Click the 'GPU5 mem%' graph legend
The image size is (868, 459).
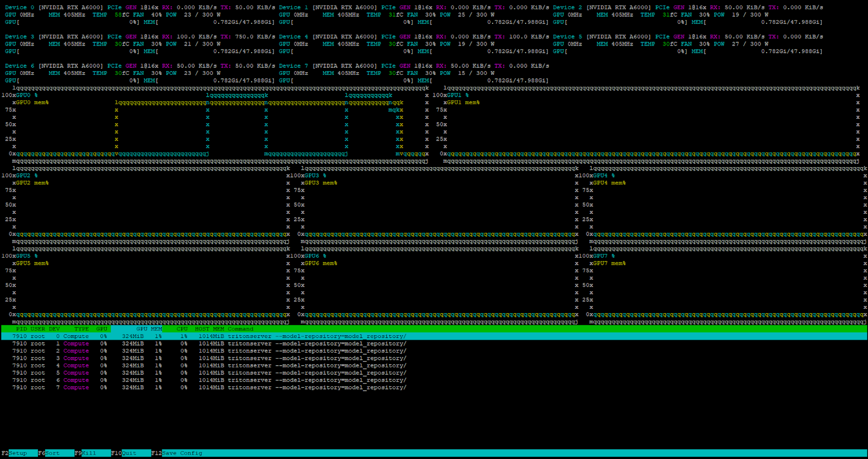point(32,263)
